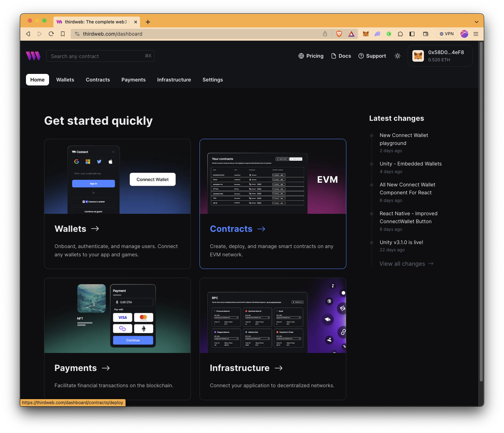
Task: Open Unity v3.1.0 is live! entry
Action: pos(401,242)
